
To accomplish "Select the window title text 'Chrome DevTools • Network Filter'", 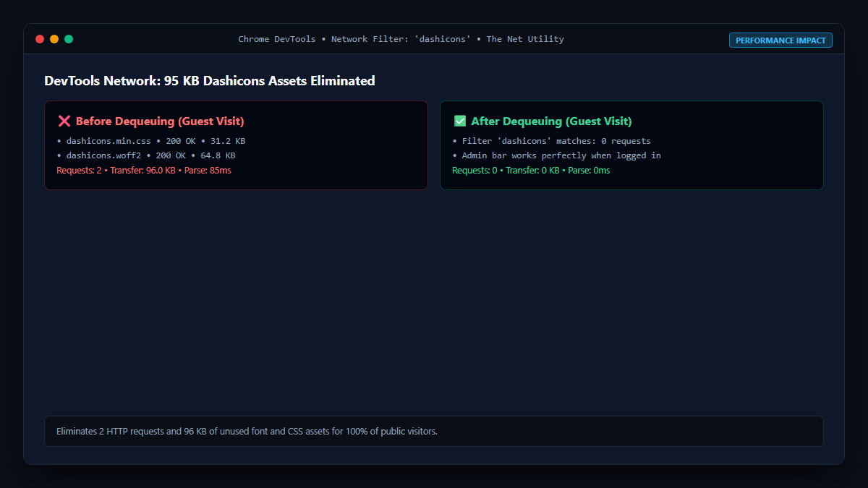I will [325, 39].
